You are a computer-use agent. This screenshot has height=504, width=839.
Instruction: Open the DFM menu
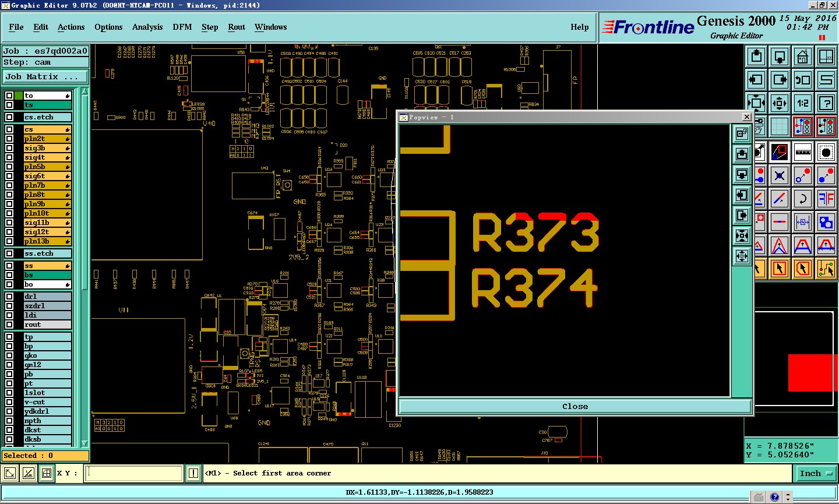tap(182, 27)
